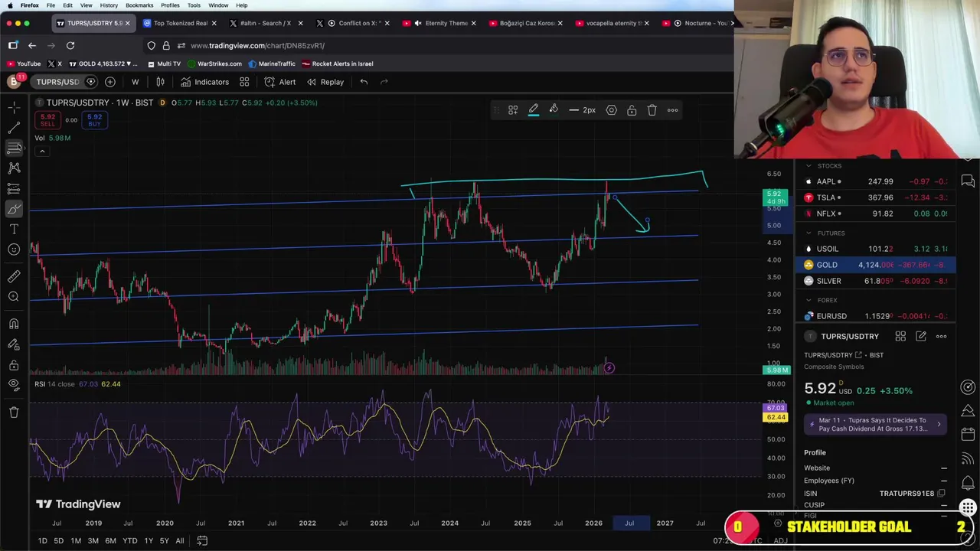Open drawing settings hexagon icon

click(611, 110)
